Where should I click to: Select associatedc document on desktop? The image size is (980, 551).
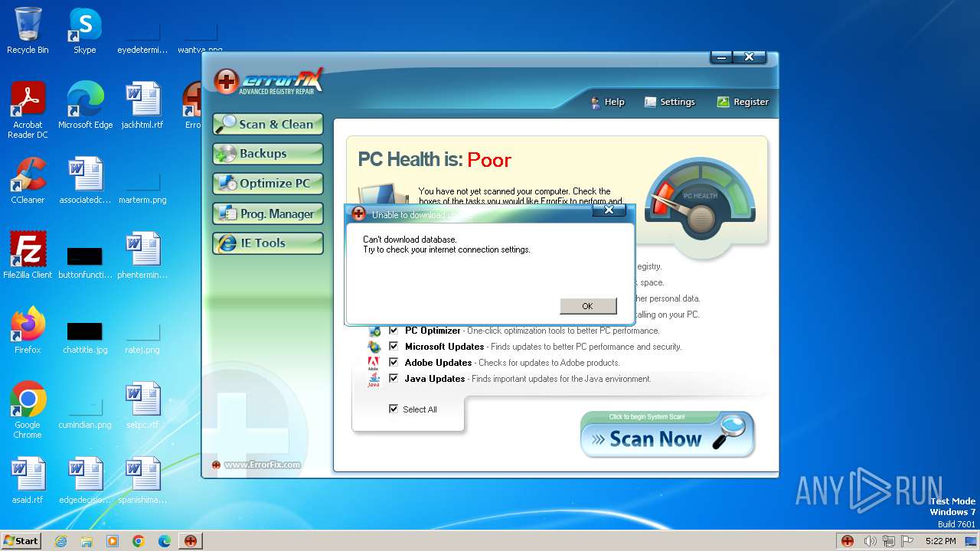85,181
